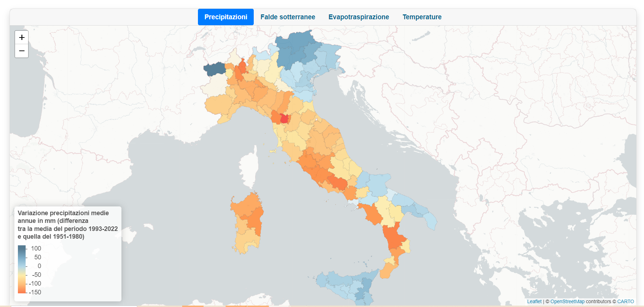The width and height of the screenshot is (644, 307).
Task: Open the OpenStreetMap attribution link
Action: coord(567,301)
